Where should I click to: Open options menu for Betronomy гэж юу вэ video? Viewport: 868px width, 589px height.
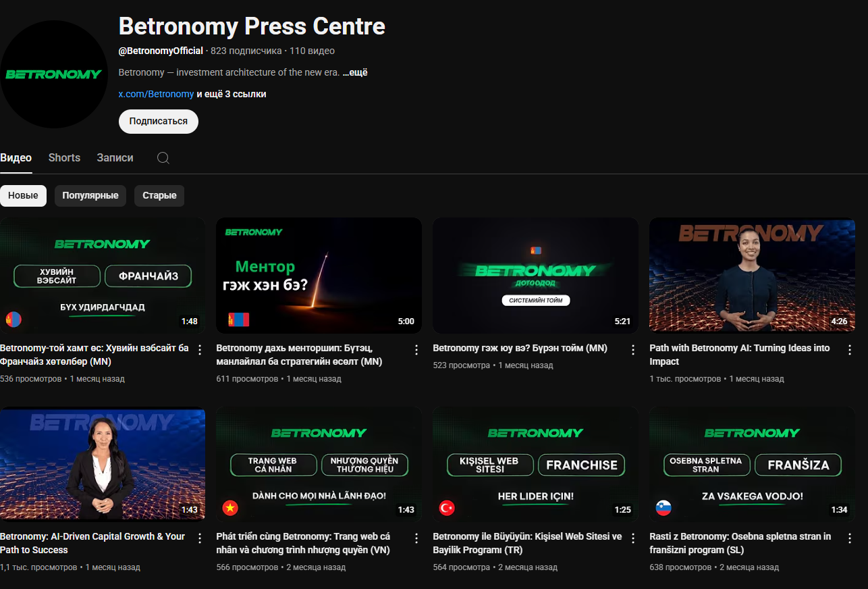pos(632,349)
